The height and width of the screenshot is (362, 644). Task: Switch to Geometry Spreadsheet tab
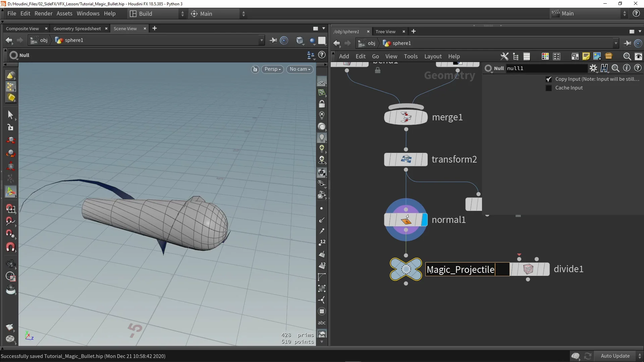click(x=77, y=28)
